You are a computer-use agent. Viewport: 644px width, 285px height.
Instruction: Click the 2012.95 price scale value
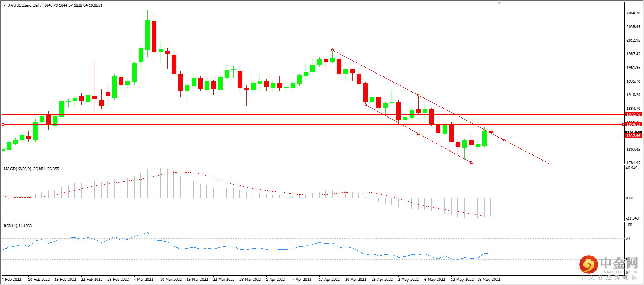coord(633,40)
